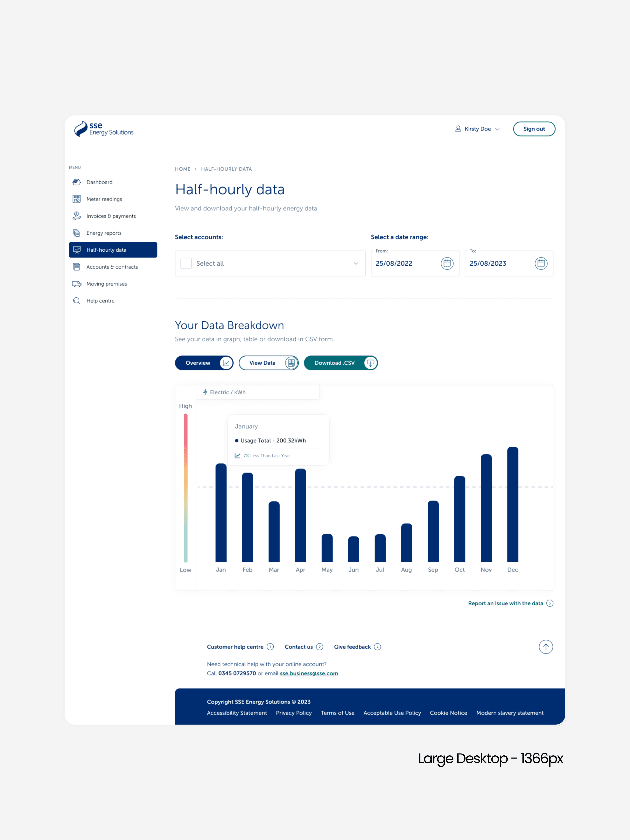This screenshot has height=840, width=630.
Task: Go to Energy reports menu item
Action: click(104, 233)
